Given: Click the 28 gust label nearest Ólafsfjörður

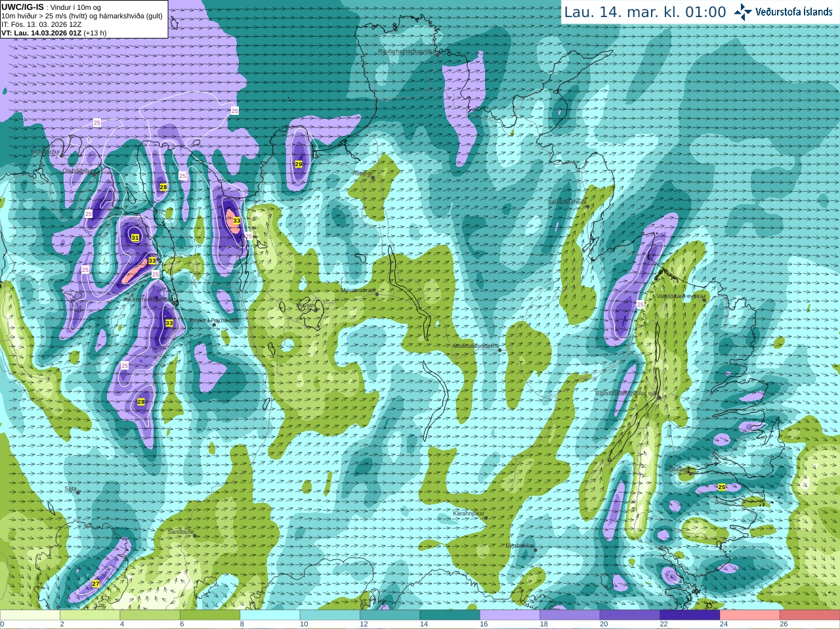Looking at the screenshot, I should point(163,188).
